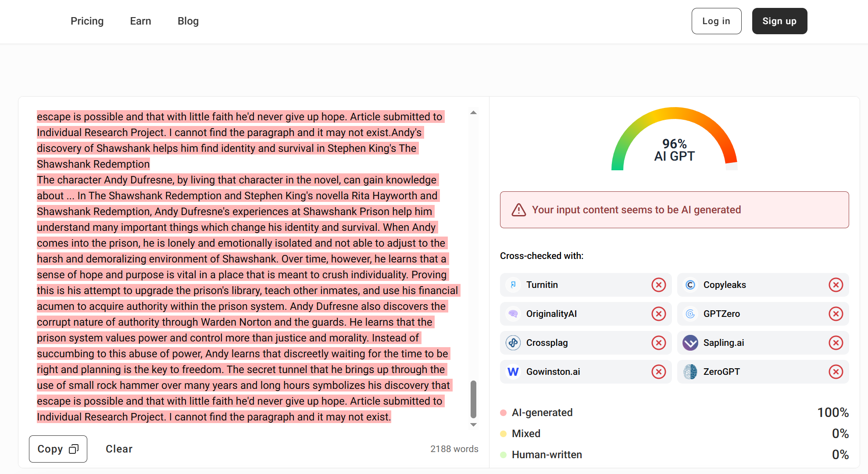Image resolution: width=868 pixels, height=474 pixels.
Task: Click the red X next to Copyleaks
Action: click(836, 285)
